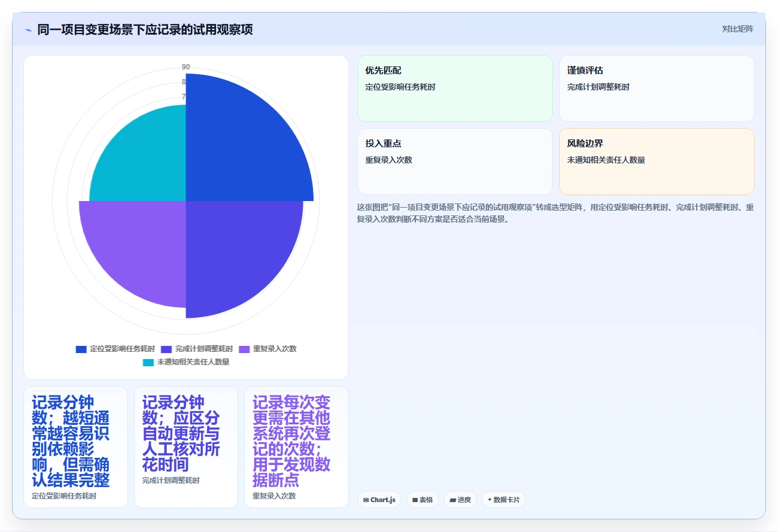The image size is (778, 532).
Task: Toggle legend swatch for 定位受影响任务耗时
Action: pyautogui.click(x=81, y=349)
